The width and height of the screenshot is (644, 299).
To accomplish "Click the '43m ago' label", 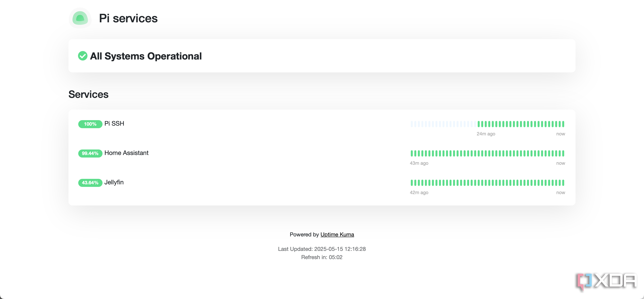I will (x=419, y=163).
